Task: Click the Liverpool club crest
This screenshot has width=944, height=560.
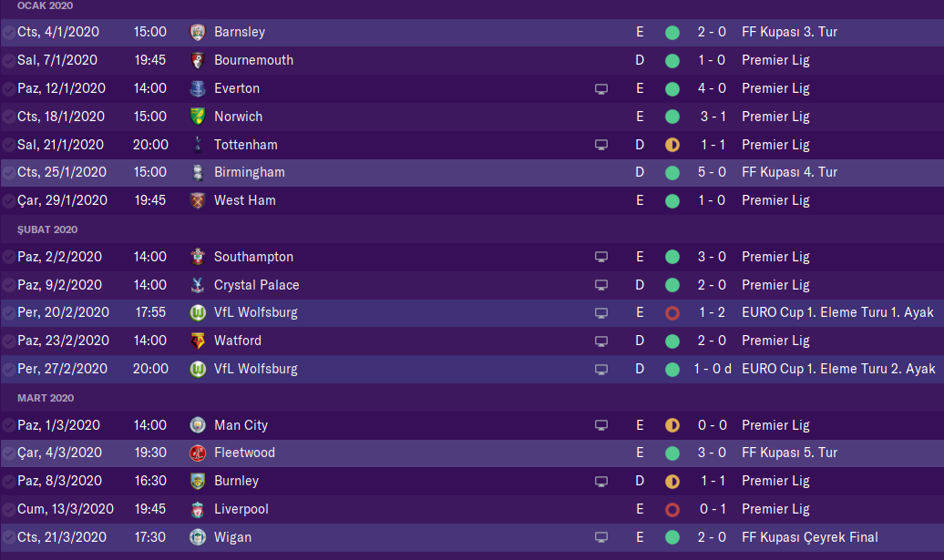Action: (198, 509)
